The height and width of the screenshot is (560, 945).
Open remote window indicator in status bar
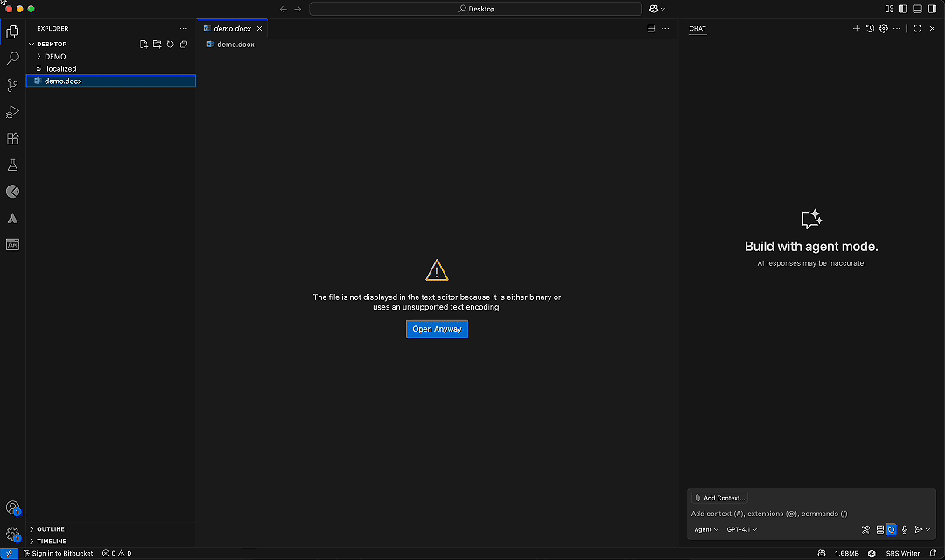[x=9, y=553]
